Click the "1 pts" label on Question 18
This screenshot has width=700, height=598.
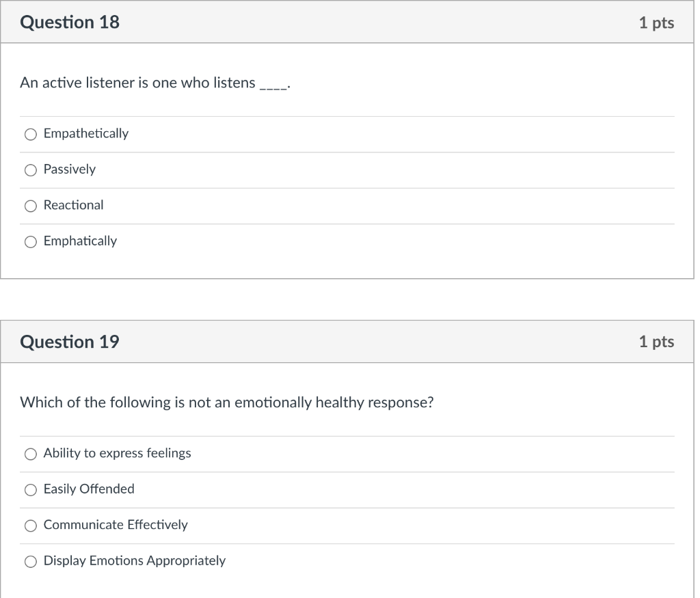656,22
